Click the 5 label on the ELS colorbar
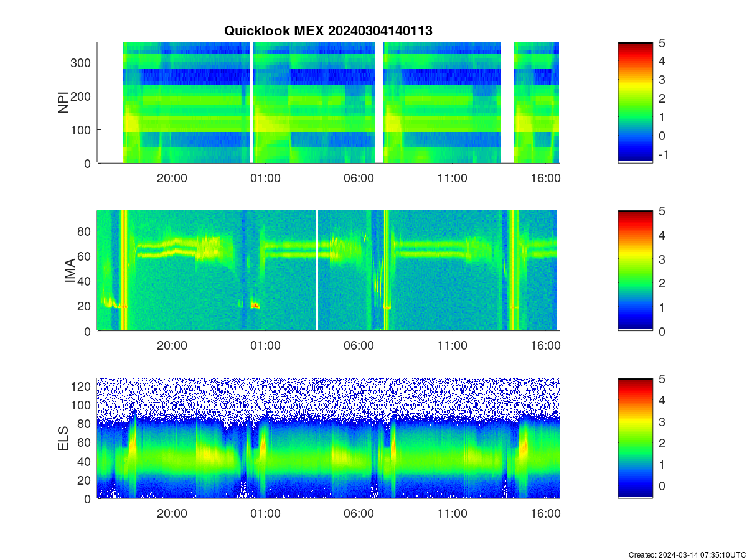The width and height of the screenshot is (747, 560). tap(664, 379)
